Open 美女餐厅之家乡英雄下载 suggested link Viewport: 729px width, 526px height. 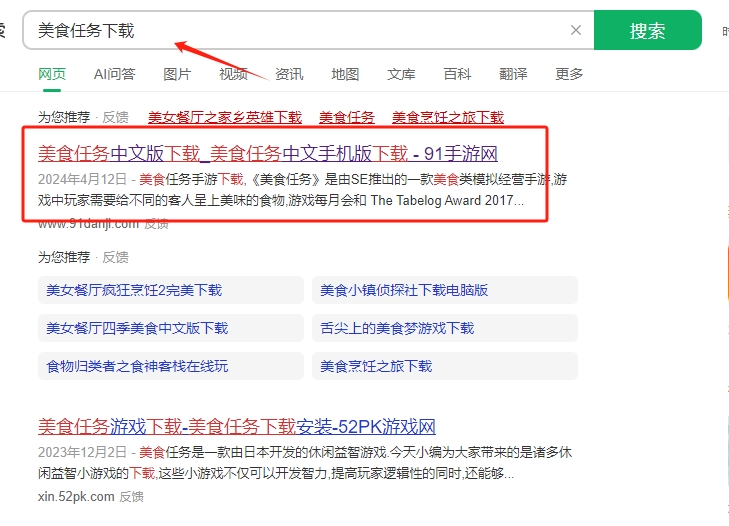click(x=224, y=117)
